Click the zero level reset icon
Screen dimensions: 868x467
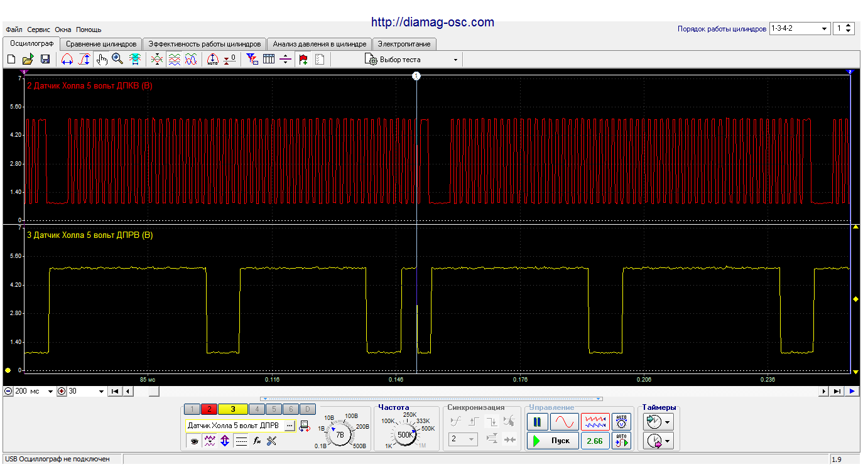pos(230,60)
